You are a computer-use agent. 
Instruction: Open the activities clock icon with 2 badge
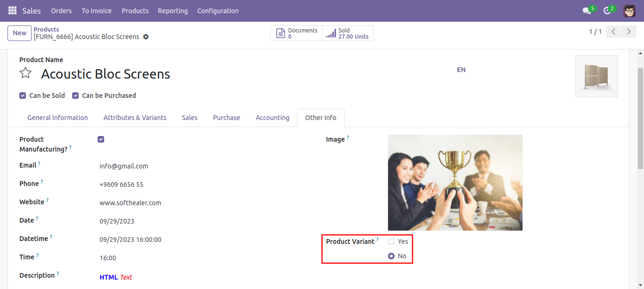tap(607, 10)
